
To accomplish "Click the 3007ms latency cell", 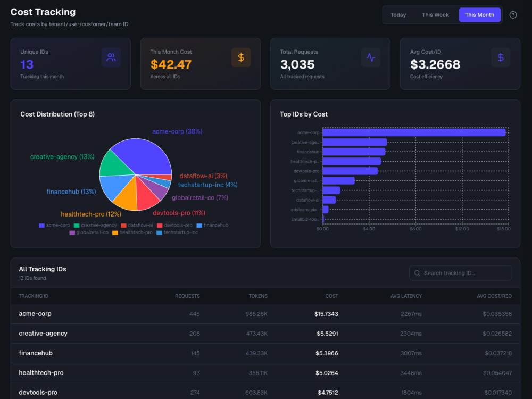I will [x=411, y=353].
